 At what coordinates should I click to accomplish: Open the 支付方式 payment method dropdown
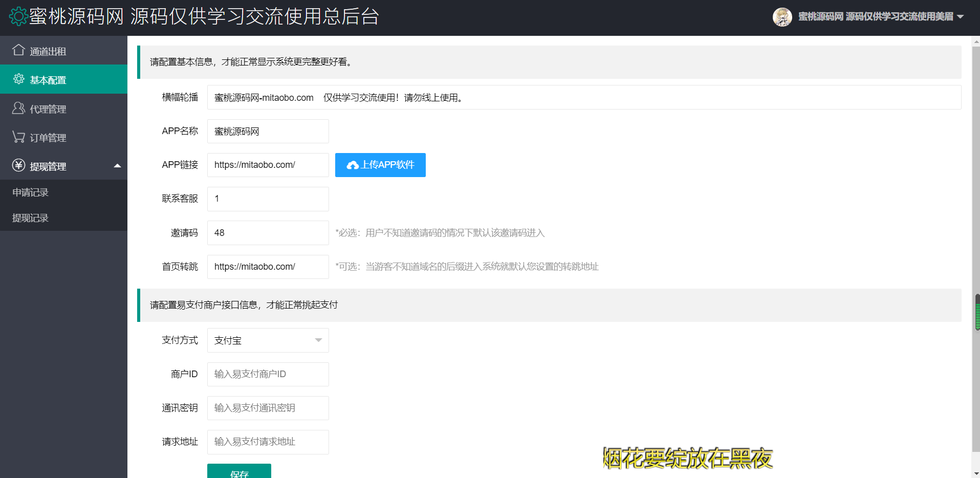pos(268,340)
